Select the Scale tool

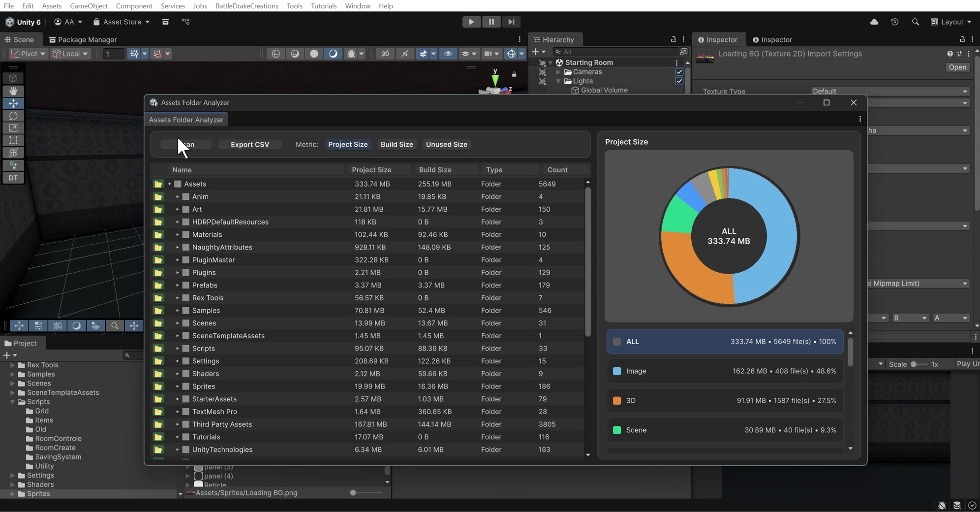click(13, 128)
